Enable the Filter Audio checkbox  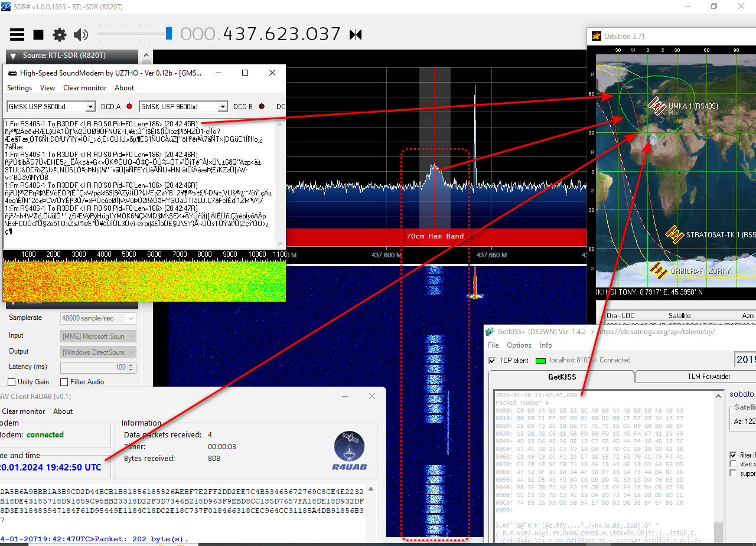point(64,382)
